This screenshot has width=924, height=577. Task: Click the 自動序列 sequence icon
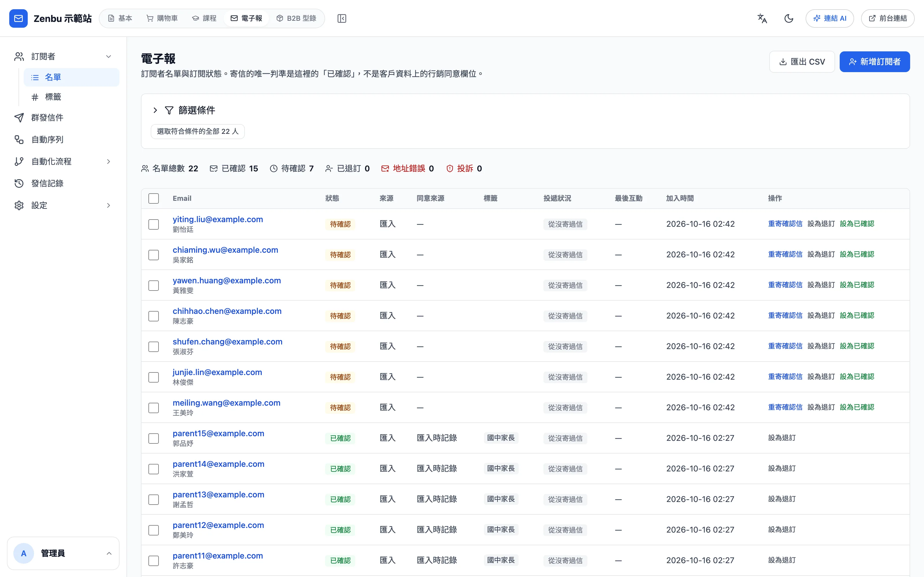[x=19, y=140]
